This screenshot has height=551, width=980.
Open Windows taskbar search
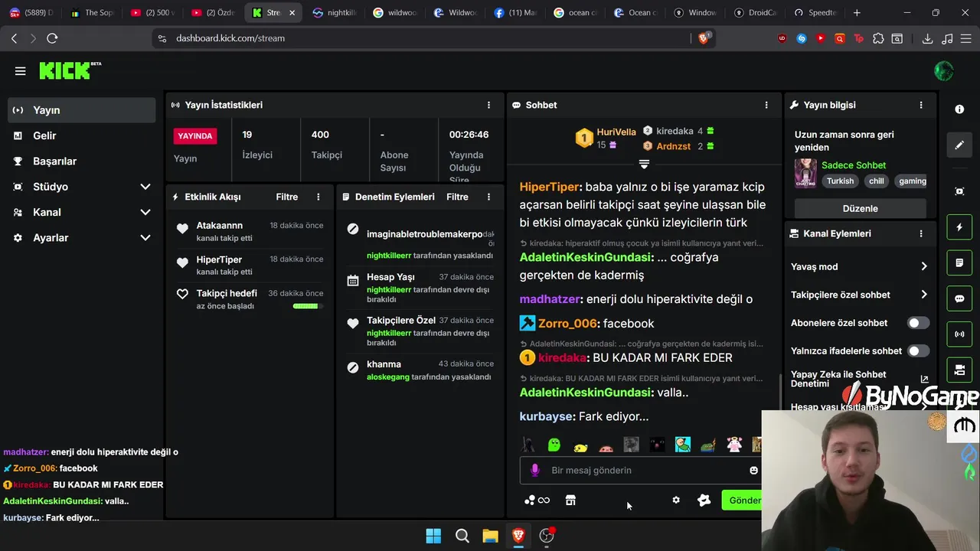click(x=462, y=536)
